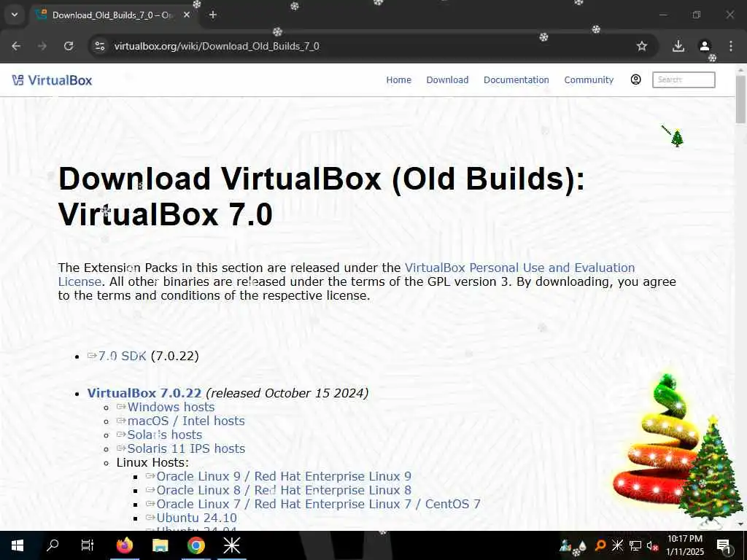The height and width of the screenshot is (560, 747).
Task: Open the Windows Start menu
Action: pyautogui.click(x=18, y=545)
